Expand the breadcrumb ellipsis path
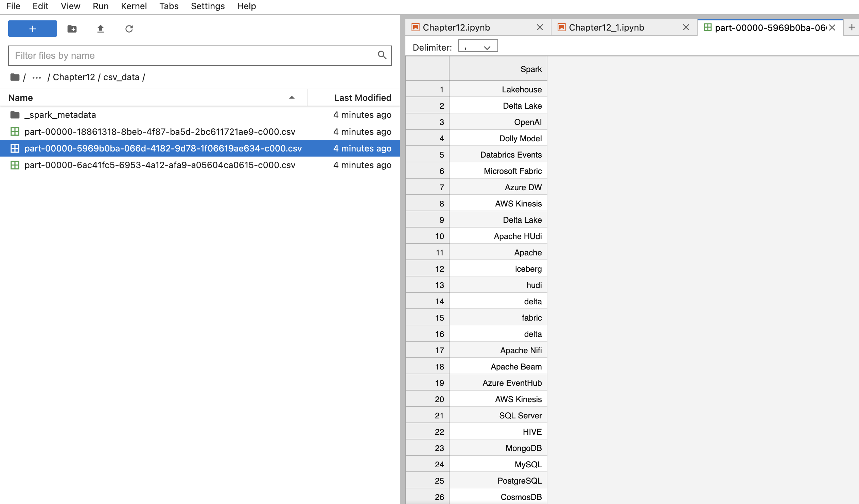The width and height of the screenshot is (859, 504). tap(36, 78)
